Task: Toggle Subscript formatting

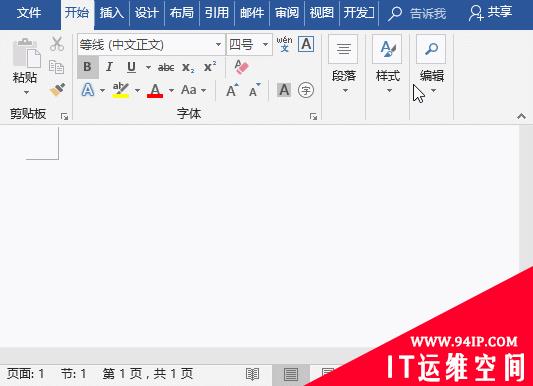Action: point(188,67)
